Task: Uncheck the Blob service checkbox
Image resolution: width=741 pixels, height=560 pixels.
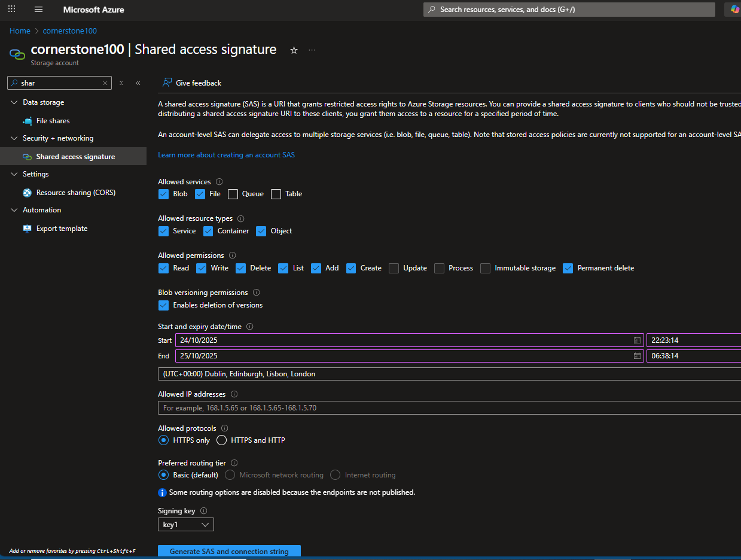Action: (163, 194)
